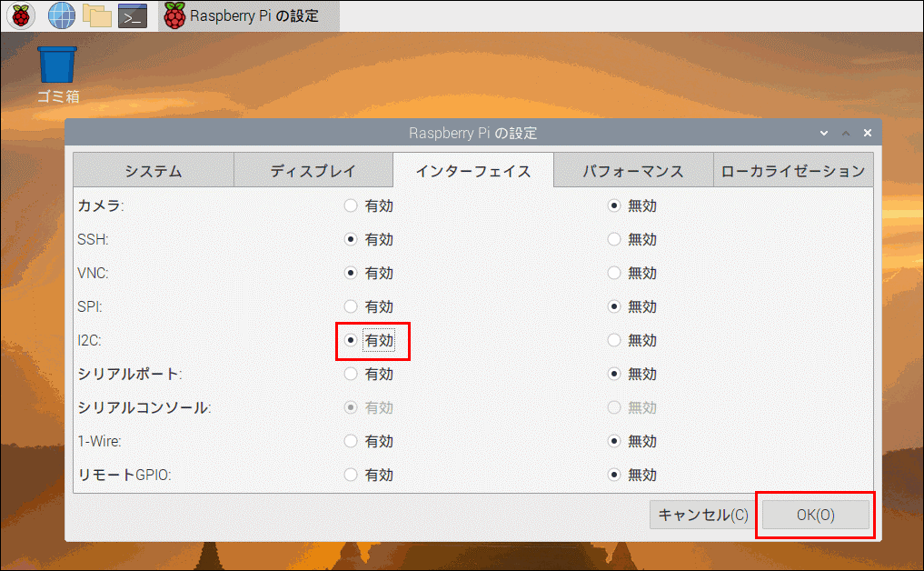Select the インターフェイス tab
This screenshot has width=924, height=571.
coord(473,170)
